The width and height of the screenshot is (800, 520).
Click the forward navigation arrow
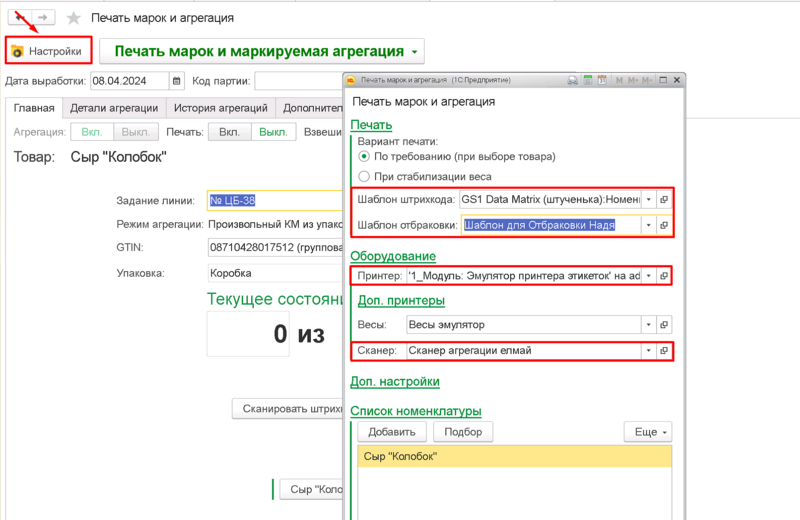click(43, 17)
